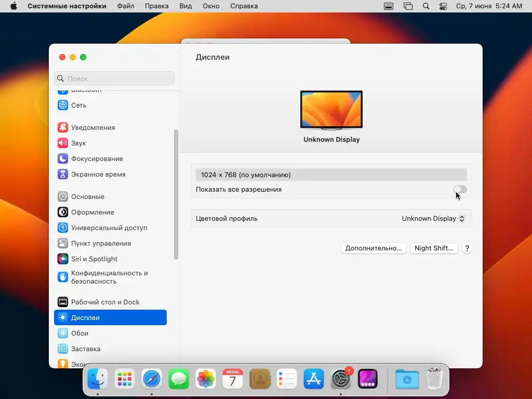Click the Night Shift... button

click(434, 248)
